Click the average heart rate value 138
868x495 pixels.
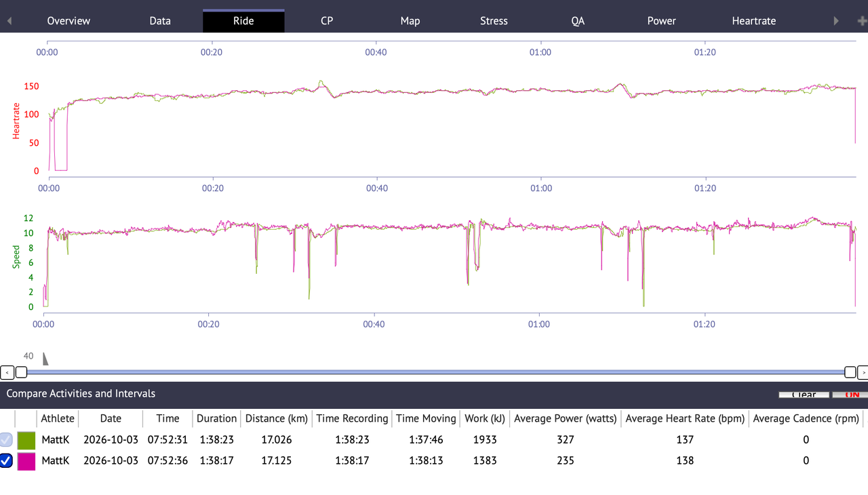pos(685,461)
